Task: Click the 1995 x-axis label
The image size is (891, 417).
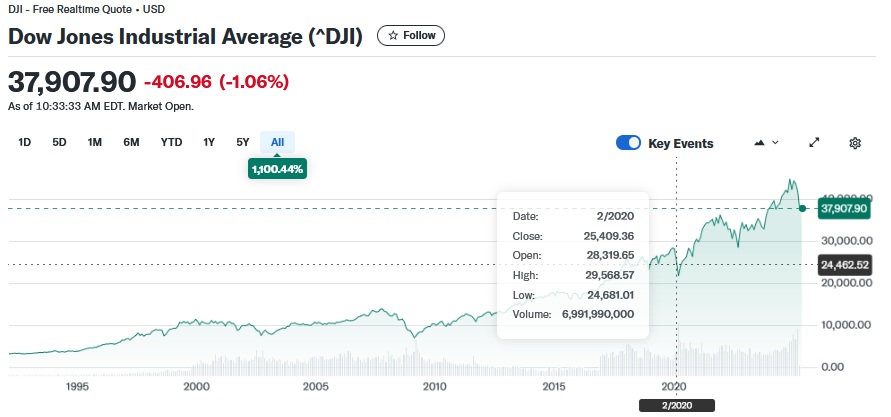Action: click(77, 386)
